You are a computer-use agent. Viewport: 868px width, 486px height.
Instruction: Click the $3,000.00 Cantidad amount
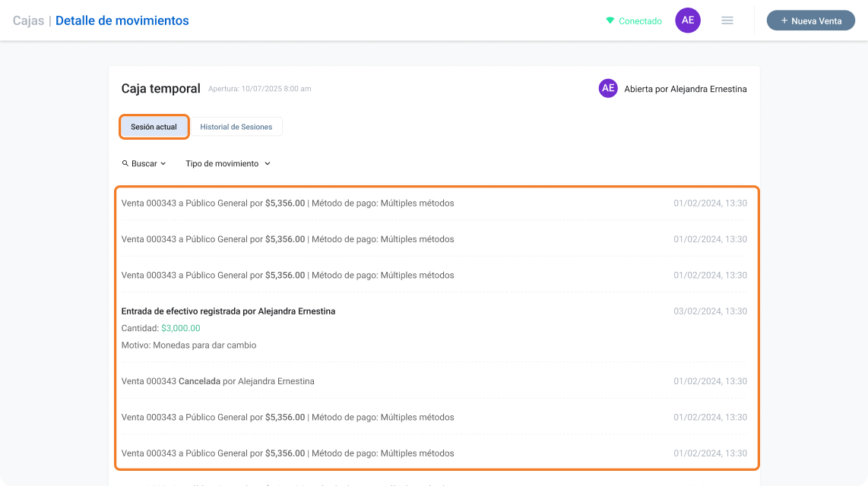click(x=180, y=328)
